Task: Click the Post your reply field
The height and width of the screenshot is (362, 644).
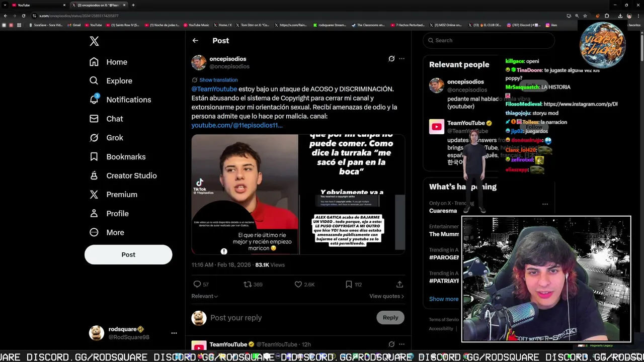Action: click(x=292, y=318)
